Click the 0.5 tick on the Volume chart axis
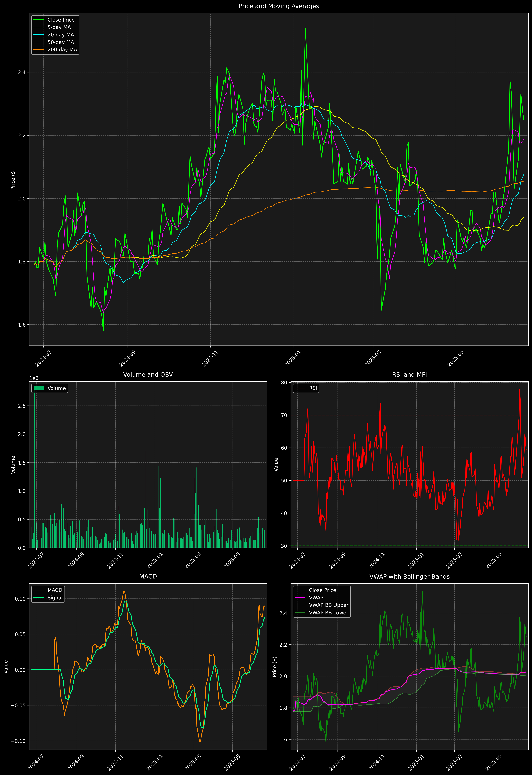Image resolution: width=532 pixels, height=775 pixels. pos(22,520)
